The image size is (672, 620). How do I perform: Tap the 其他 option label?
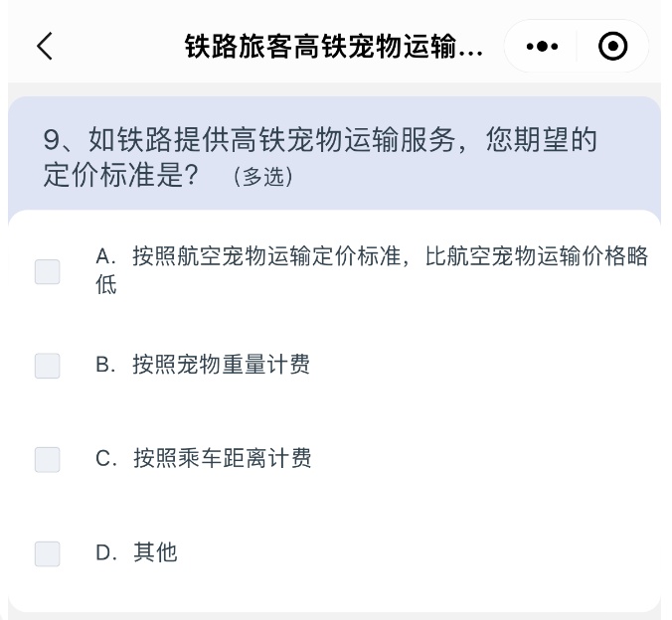point(155,552)
